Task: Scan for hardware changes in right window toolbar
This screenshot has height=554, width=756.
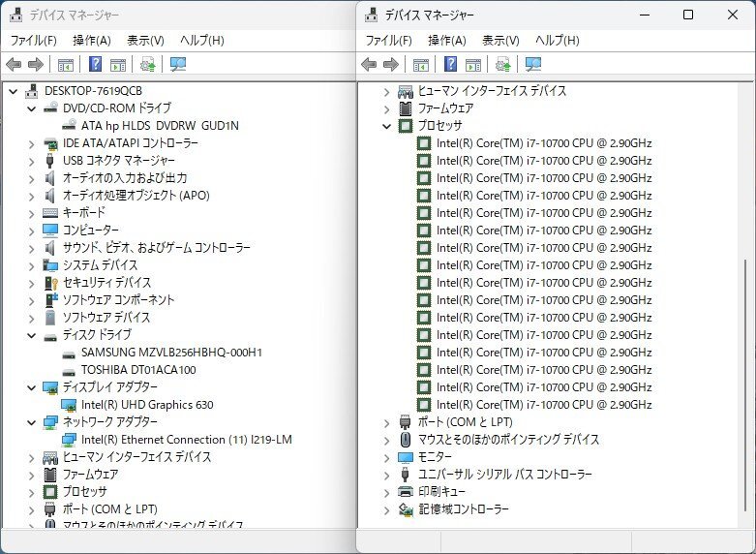Action: point(533,64)
